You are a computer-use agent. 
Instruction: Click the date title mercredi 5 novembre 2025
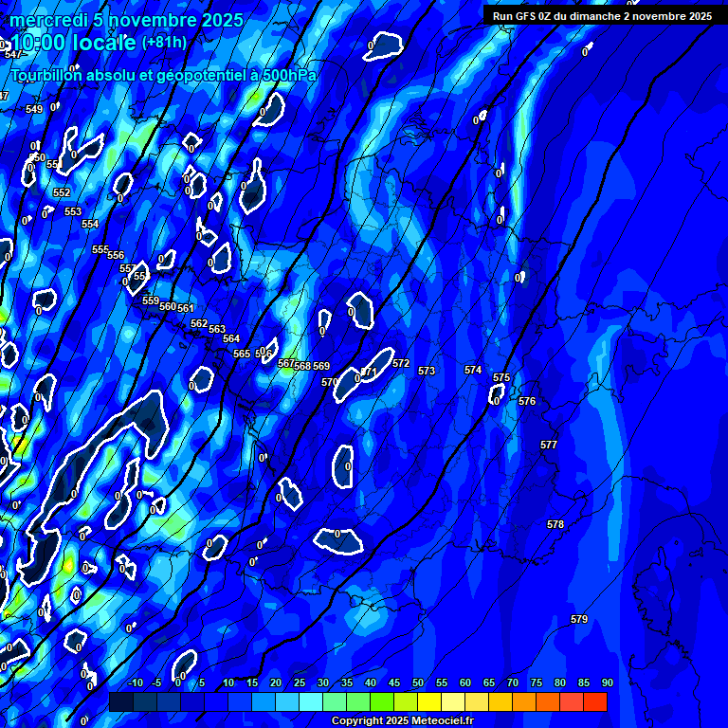tap(126, 20)
